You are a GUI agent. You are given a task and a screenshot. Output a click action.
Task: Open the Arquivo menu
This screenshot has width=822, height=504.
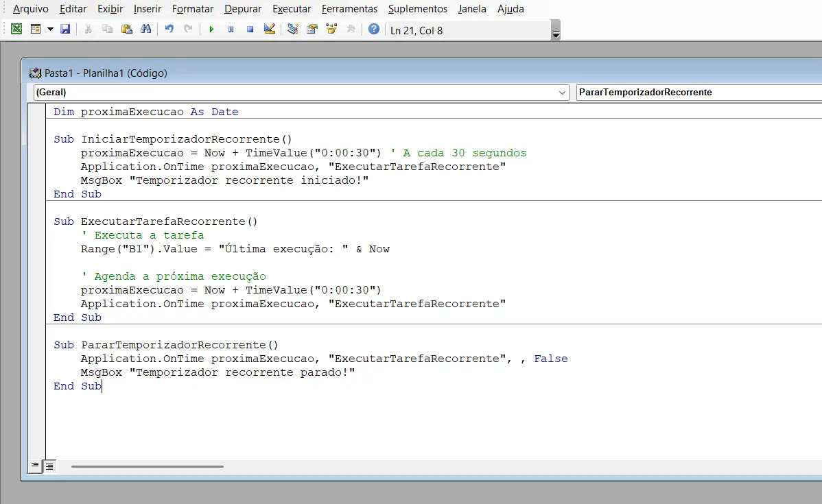[30, 9]
